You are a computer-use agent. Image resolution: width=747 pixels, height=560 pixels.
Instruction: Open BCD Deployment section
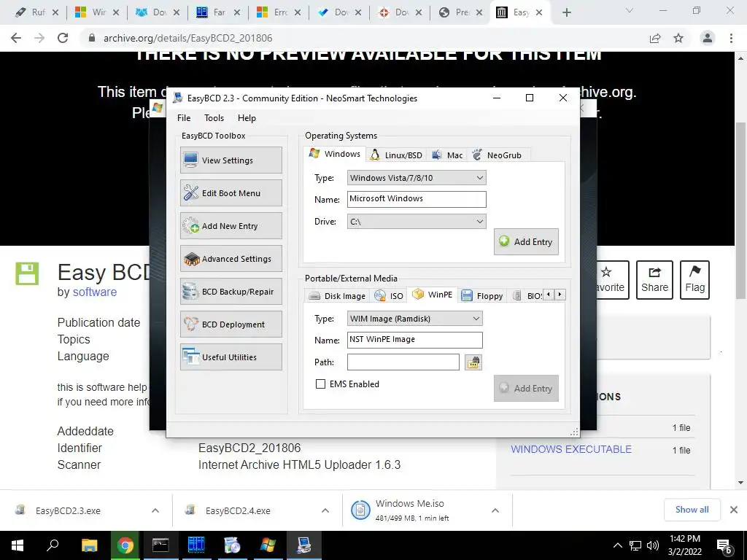(x=231, y=324)
